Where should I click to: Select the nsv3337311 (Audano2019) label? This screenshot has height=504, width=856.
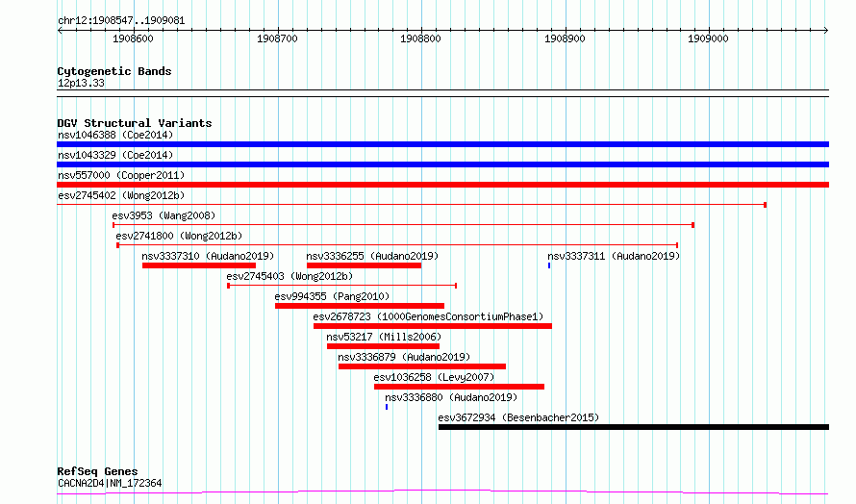click(614, 256)
